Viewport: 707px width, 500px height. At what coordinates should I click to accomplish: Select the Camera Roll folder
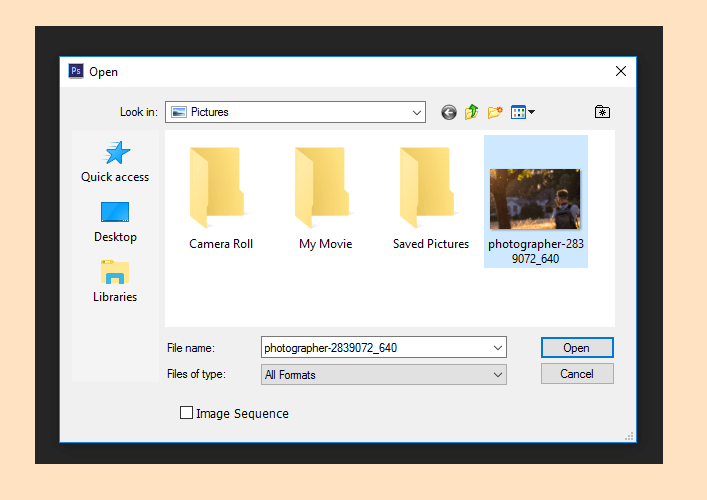click(x=221, y=198)
